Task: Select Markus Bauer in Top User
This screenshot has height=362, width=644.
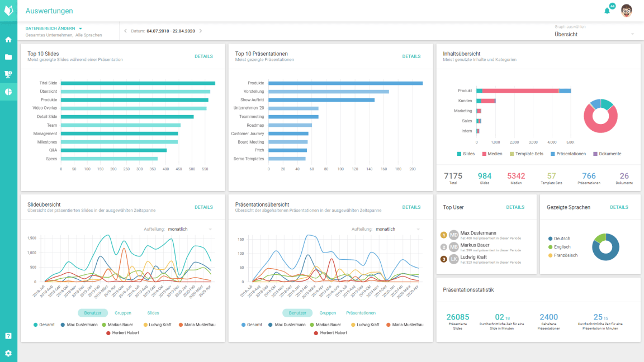Action: 481,247
